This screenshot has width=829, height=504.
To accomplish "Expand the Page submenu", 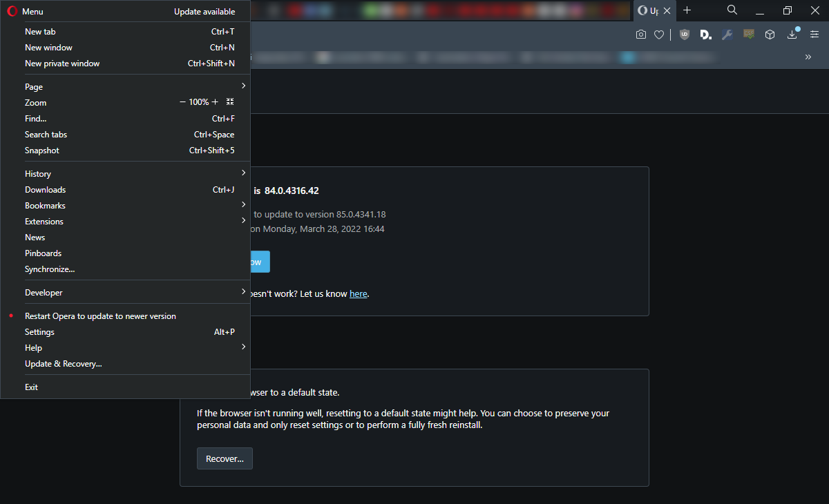I will [125, 87].
